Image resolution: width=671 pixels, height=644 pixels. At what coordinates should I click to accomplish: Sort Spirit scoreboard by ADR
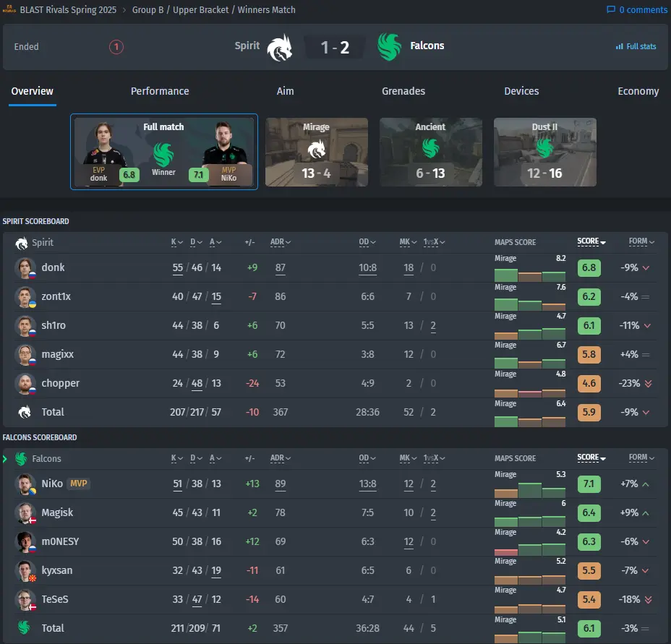pyautogui.click(x=281, y=242)
